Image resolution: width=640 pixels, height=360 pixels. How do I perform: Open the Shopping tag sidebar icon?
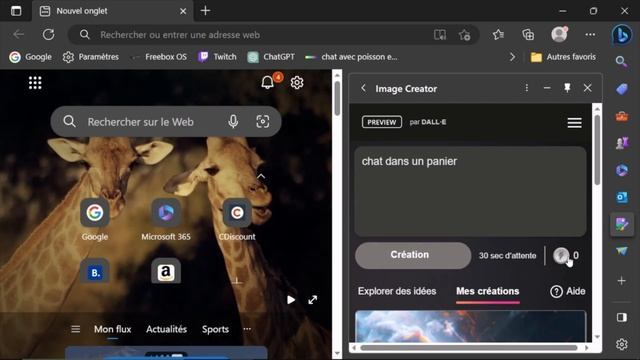click(622, 89)
